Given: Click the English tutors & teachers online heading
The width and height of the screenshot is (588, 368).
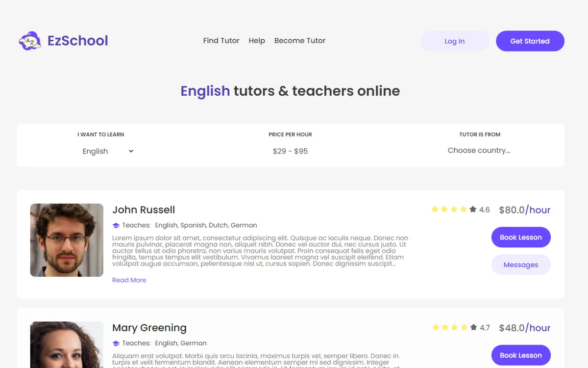Looking at the screenshot, I should (290, 91).
